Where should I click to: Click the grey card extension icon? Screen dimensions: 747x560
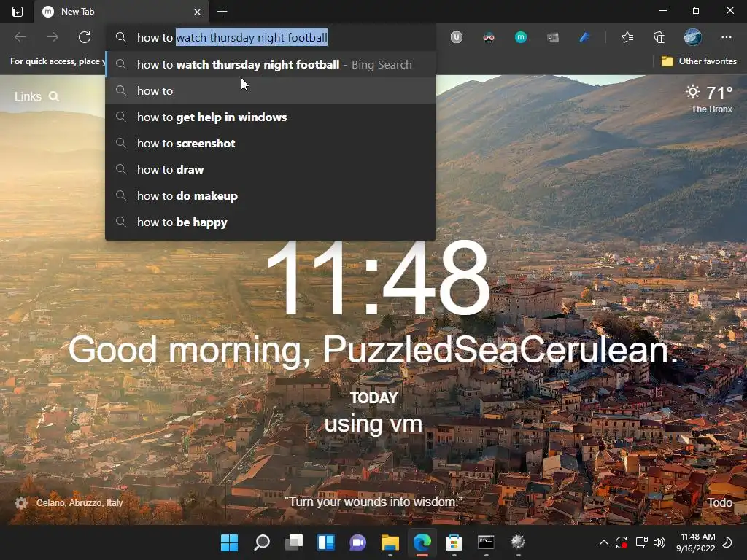pos(553,37)
